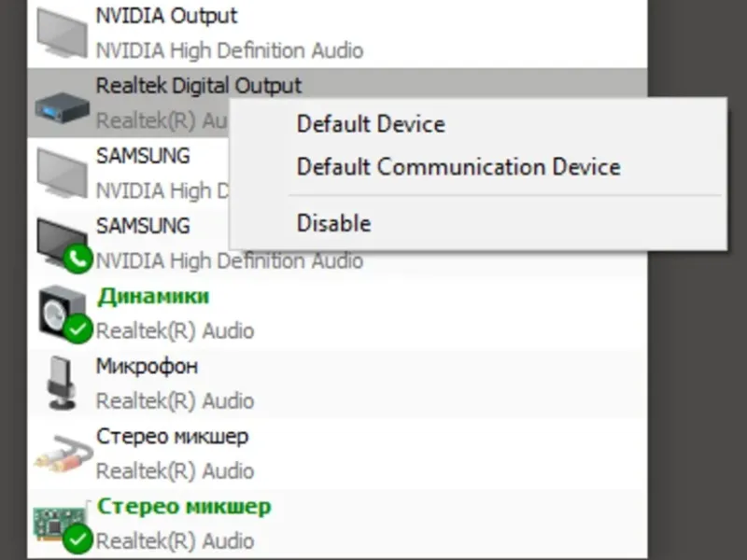Image resolution: width=747 pixels, height=560 pixels.
Task: Select the bold green Стерео микшер label
Action: pos(184,507)
